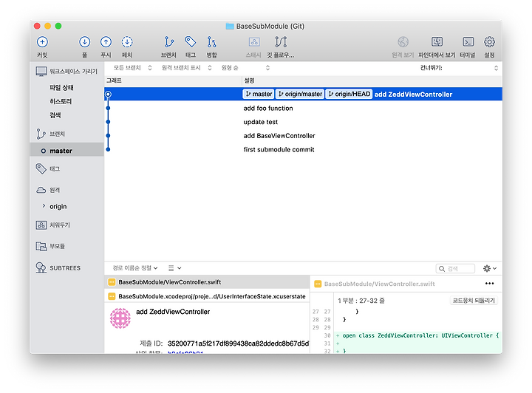Click the commit ID hash 35200771a5f217...

(238, 344)
